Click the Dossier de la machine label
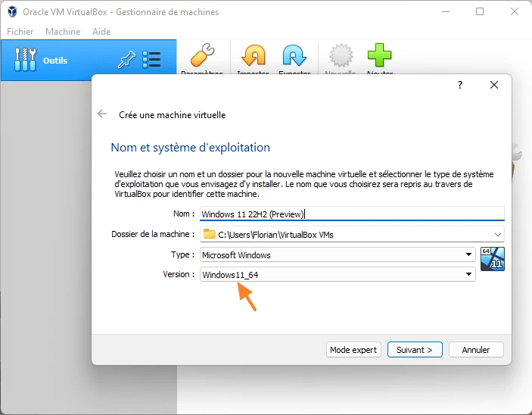The width and height of the screenshot is (532, 415). pos(154,234)
